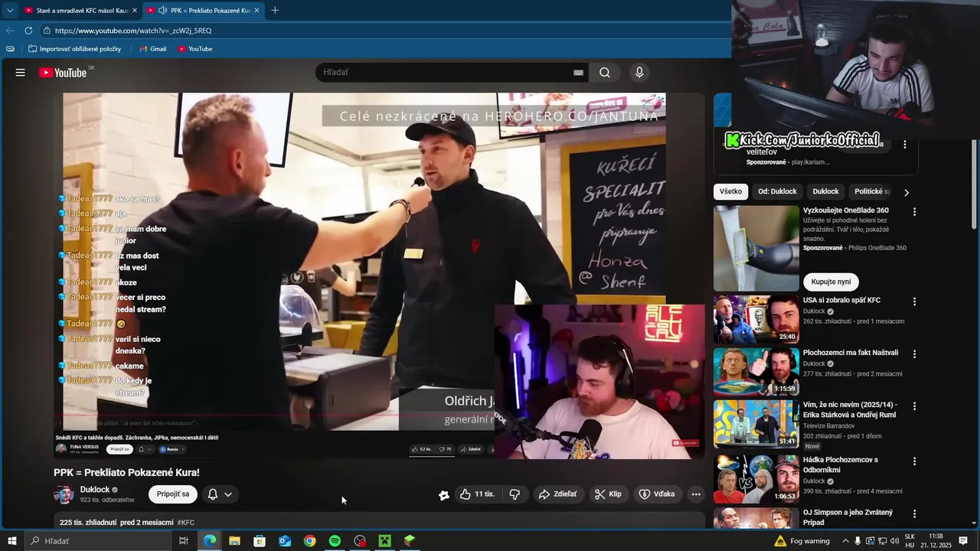The image size is (980, 551).
Task: Open the tab list dropdown arrow
Action: (10, 10)
